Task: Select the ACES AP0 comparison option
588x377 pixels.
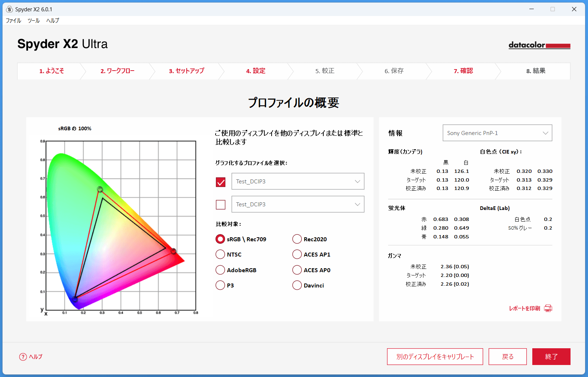Action: [297, 270]
